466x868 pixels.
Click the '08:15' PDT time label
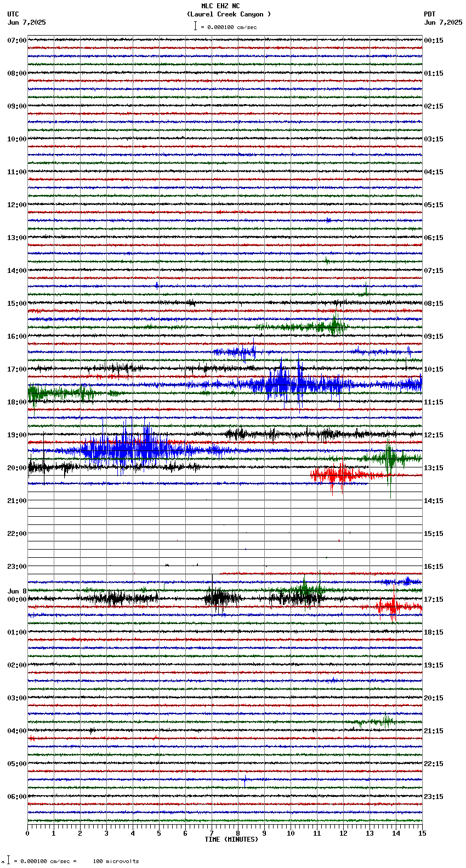(x=434, y=304)
